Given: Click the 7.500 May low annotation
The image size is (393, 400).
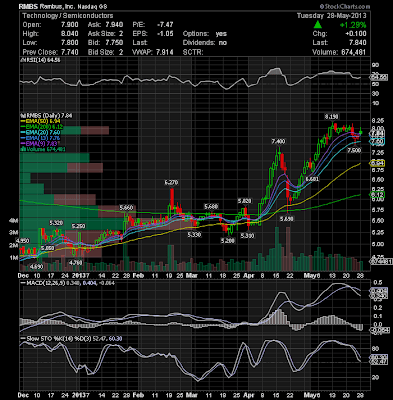Looking at the screenshot, I should (354, 151).
